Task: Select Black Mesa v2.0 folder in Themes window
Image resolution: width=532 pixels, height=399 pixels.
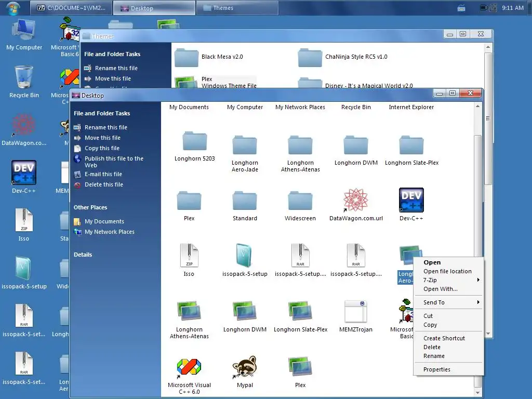Action: [x=187, y=57]
